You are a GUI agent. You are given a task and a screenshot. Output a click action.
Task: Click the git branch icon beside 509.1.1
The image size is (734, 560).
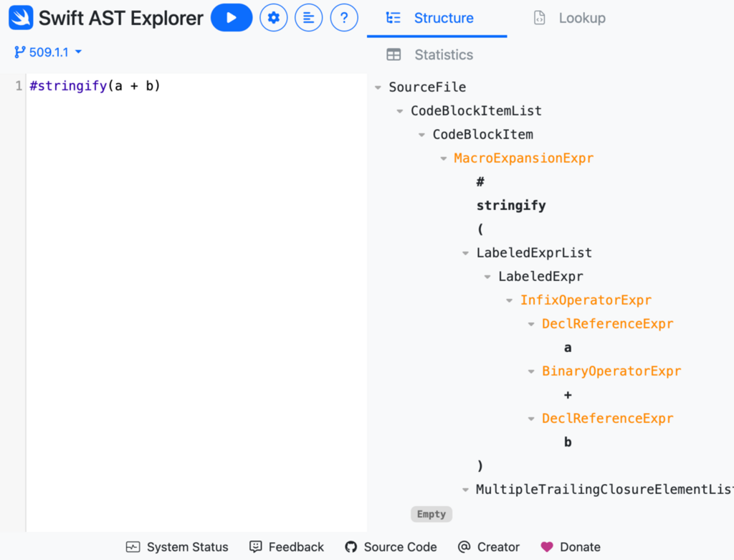(x=19, y=52)
